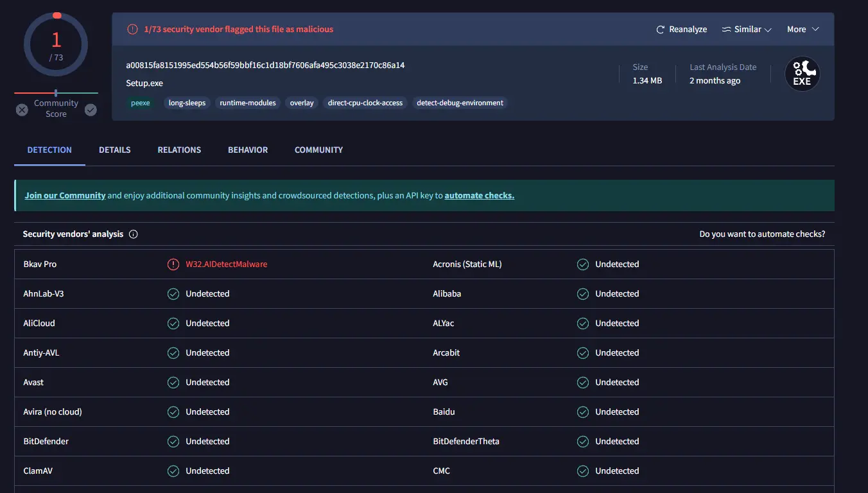The image size is (868, 493).
Task: Click the 1/73 detection score ring
Action: (56, 45)
